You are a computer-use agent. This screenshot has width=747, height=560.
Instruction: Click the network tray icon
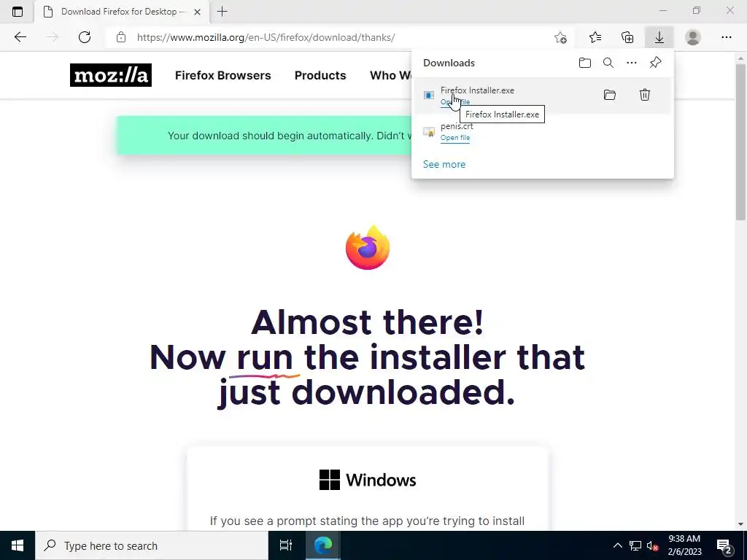pyautogui.click(x=635, y=545)
